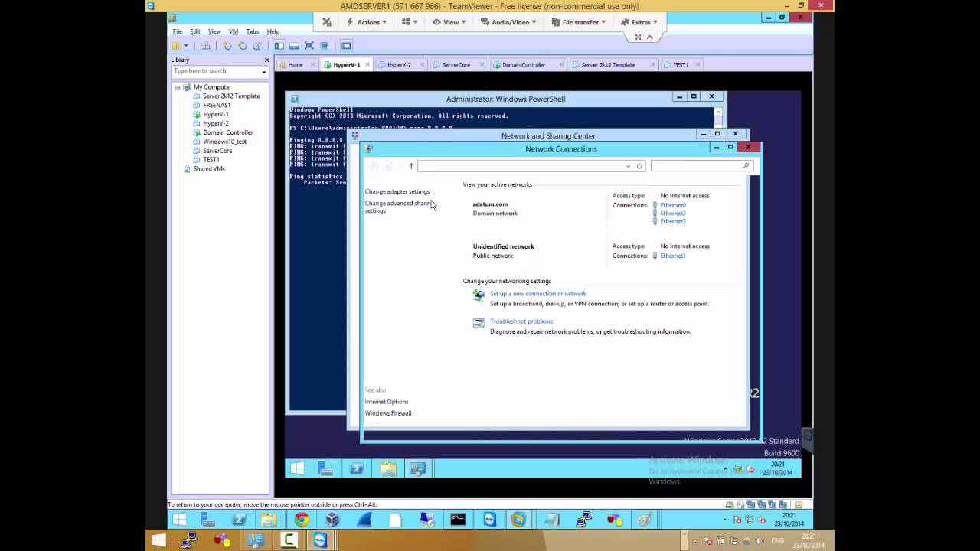Click the VMware Unity mode icon
980x551 pixels.
coord(324,46)
